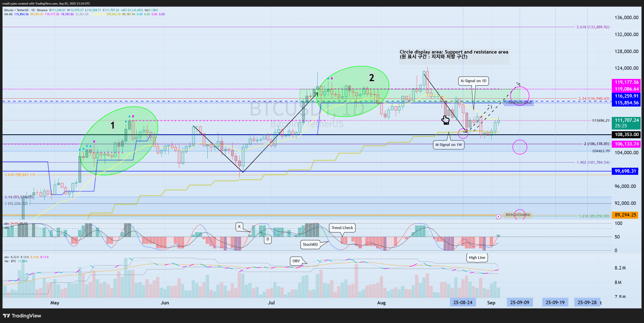644x323 pixels.
Task: Click the 'Jul' label on the time axis
Action: click(271, 302)
